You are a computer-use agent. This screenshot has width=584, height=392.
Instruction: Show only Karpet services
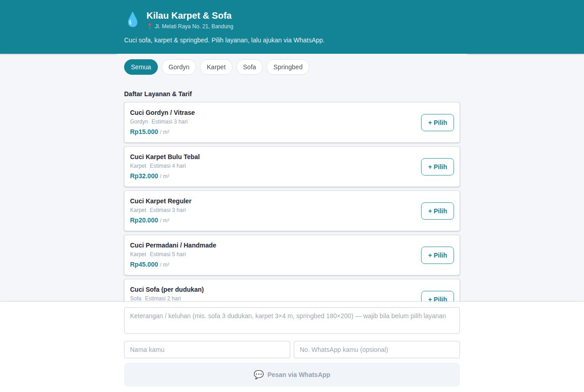pos(216,67)
